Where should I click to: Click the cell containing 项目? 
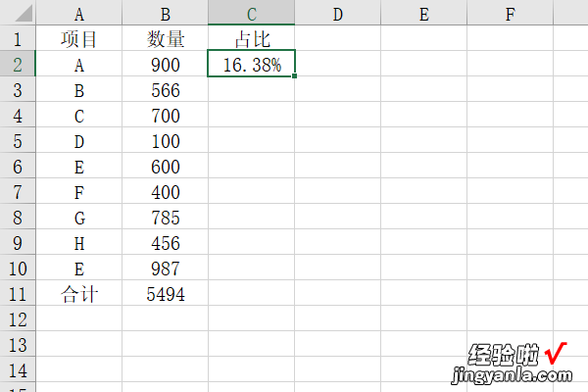(78, 38)
